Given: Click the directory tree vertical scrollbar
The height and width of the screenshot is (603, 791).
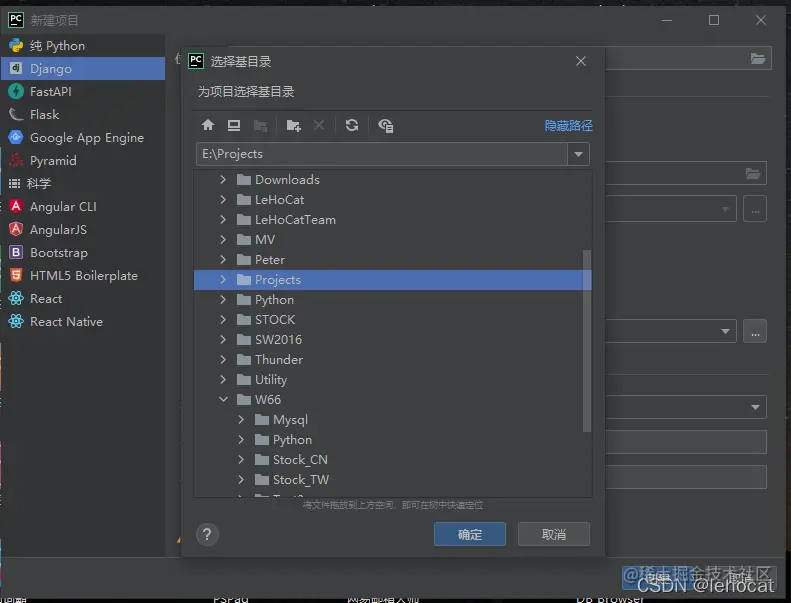Looking at the screenshot, I should point(587,341).
